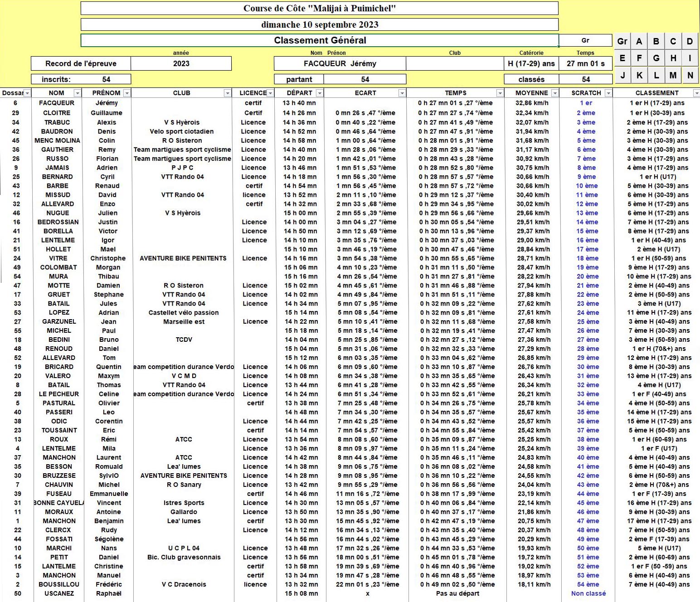Viewport: 700px width, 602px height.
Task: Select the record holder FACQUEUR Jérémy cell
Action: click(x=340, y=63)
